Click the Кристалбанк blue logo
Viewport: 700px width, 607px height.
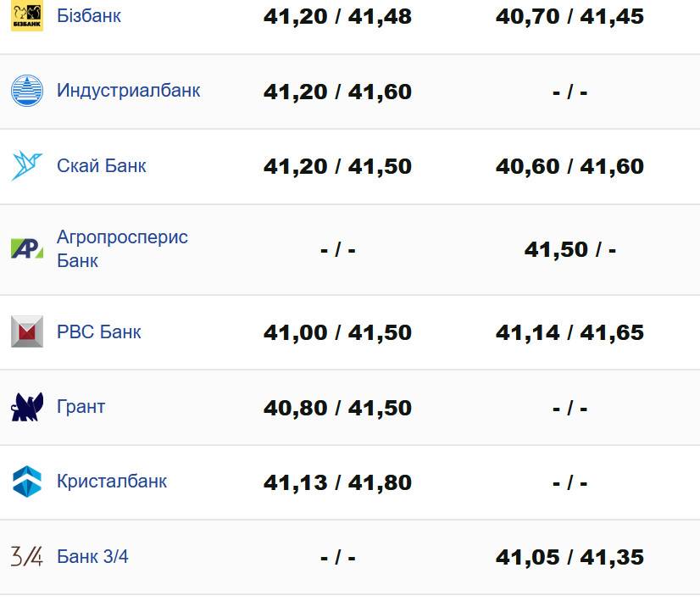click(x=27, y=482)
